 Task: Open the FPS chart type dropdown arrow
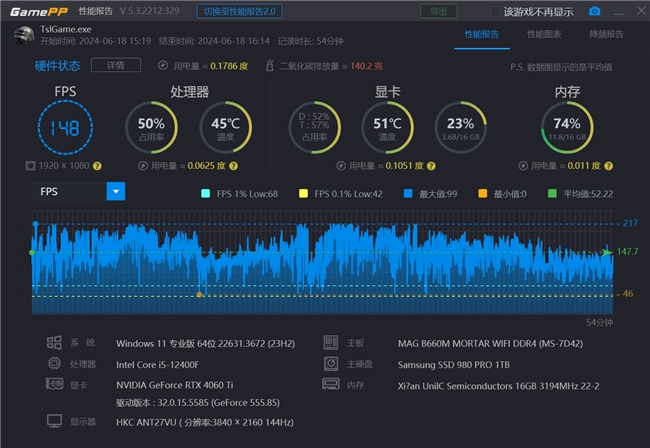pos(116,191)
